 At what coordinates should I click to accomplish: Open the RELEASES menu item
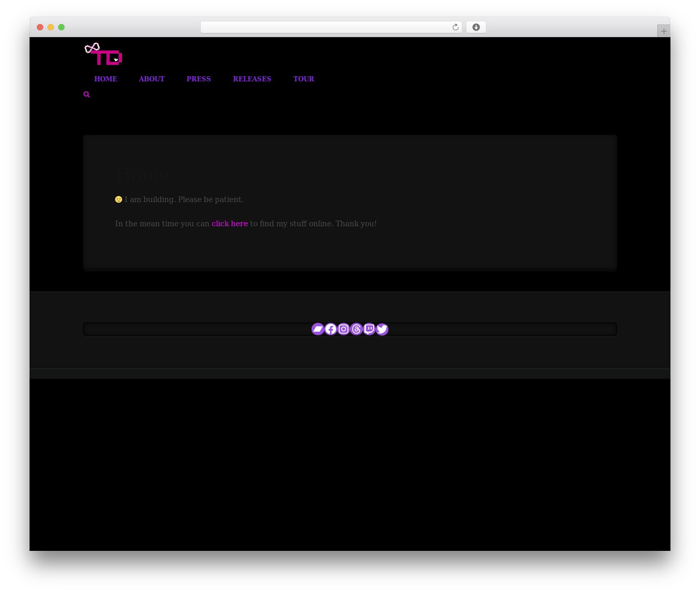pyautogui.click(x=252, y=79)
